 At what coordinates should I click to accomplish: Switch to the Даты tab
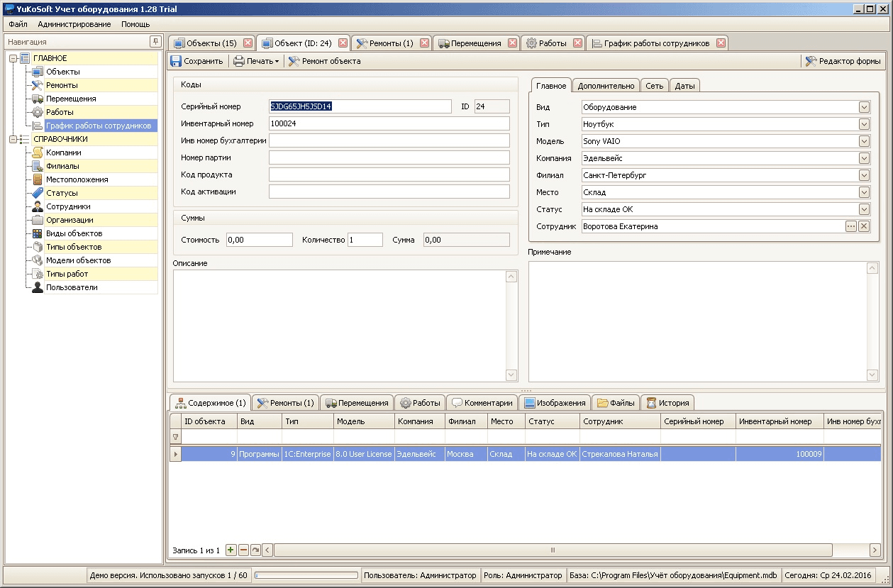pos(684,86)
